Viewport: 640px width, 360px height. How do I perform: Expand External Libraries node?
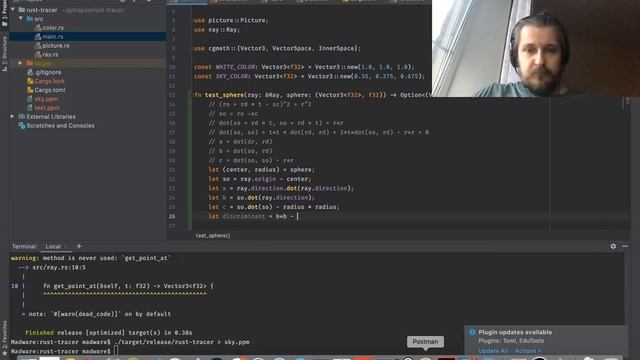[12, 117]
